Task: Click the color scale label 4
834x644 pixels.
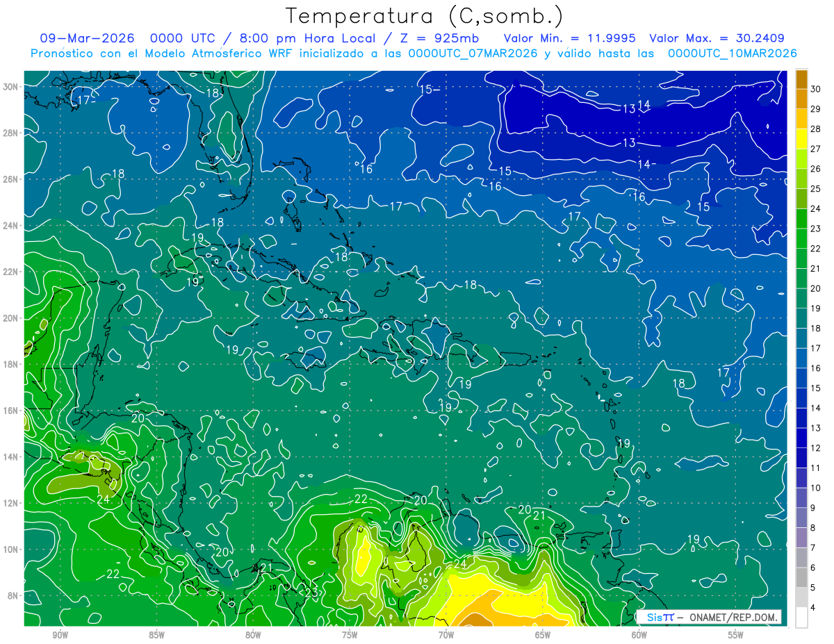Action: 813,608
